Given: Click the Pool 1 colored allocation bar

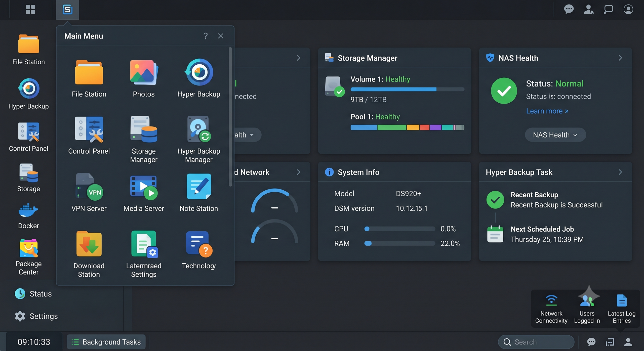Looking at the screenshot, I should click(x=407, y=127).
